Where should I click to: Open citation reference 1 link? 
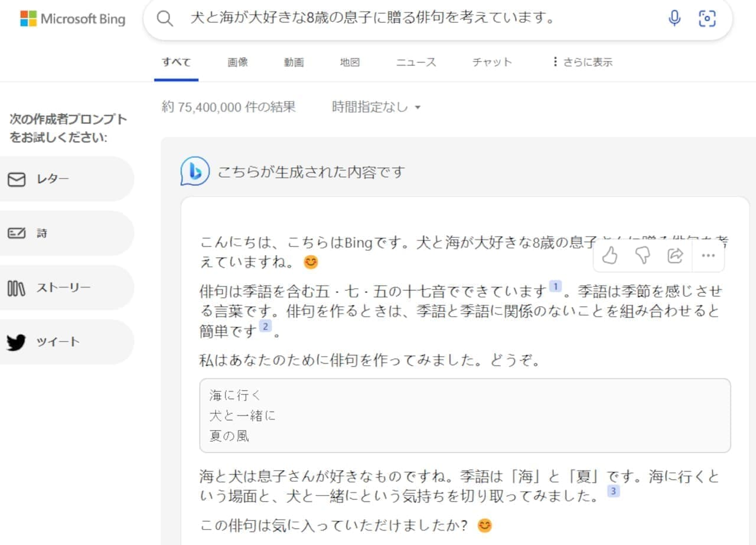555,287
